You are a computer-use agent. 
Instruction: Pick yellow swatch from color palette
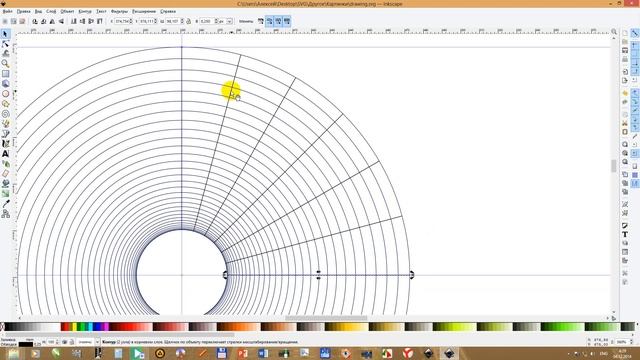click(74, 327)
